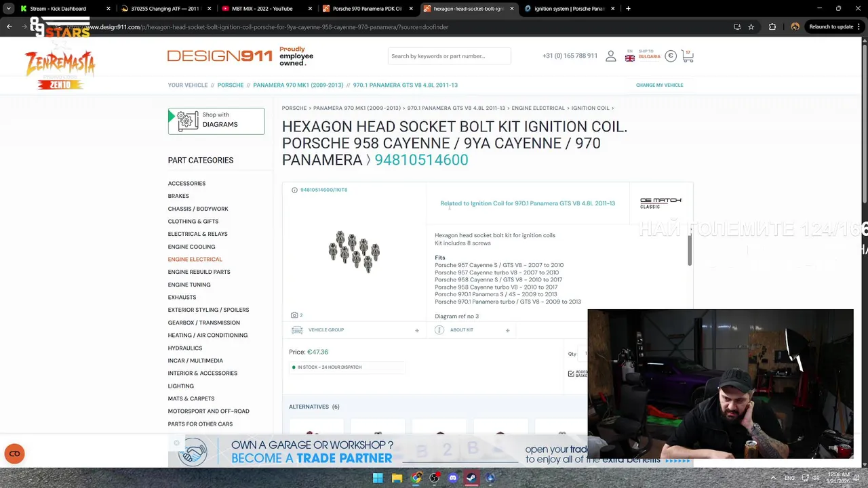868x488 pixels.
Task: Focus the browser address bar
Action: tap(407, 27)
